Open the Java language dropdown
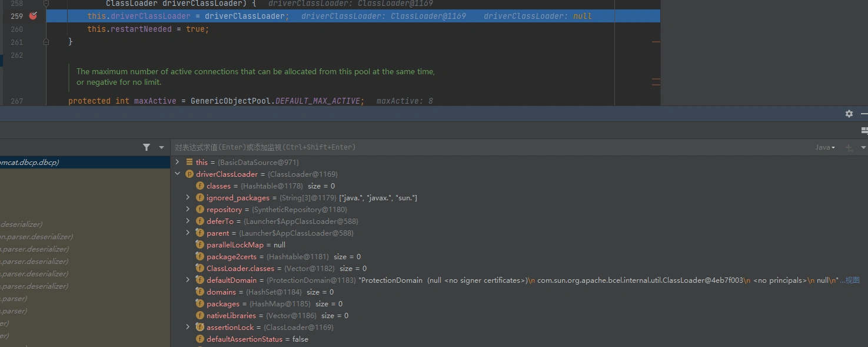This screenshot has height=347, width=868. pos(825,147)
